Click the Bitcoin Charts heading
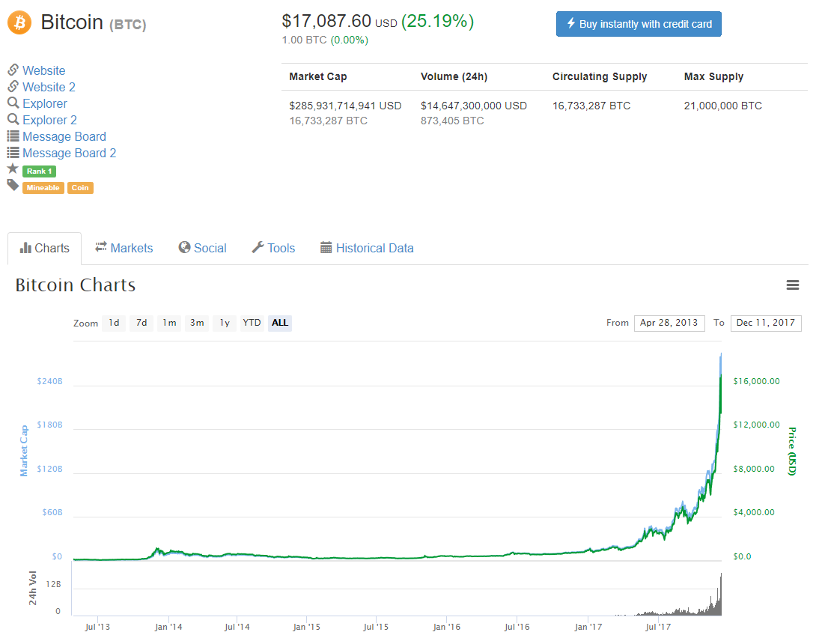The width and height of the screenshot is (822, 644). [x=76, y=285]
